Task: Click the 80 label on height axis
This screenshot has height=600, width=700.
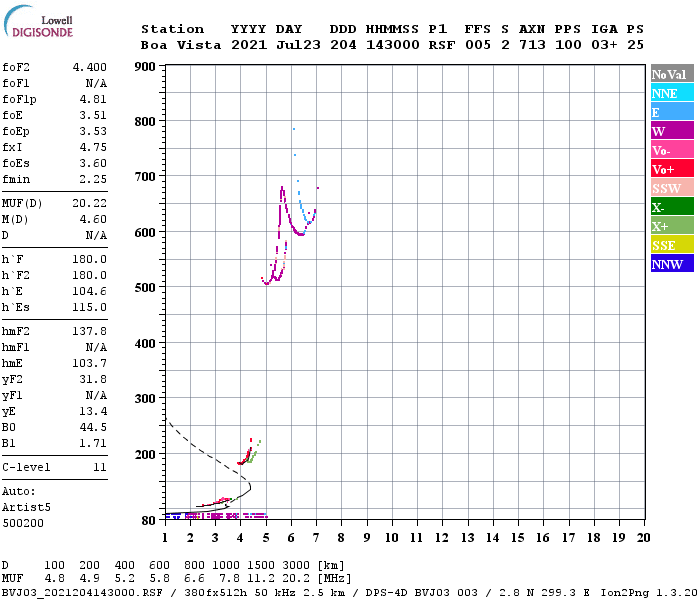Action: pos(149,520)
